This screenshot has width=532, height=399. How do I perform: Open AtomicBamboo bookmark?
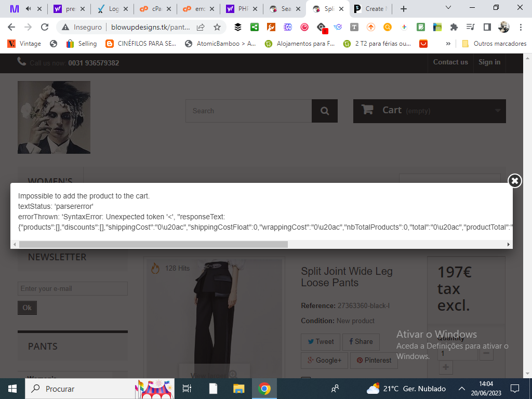pos(220,44)
